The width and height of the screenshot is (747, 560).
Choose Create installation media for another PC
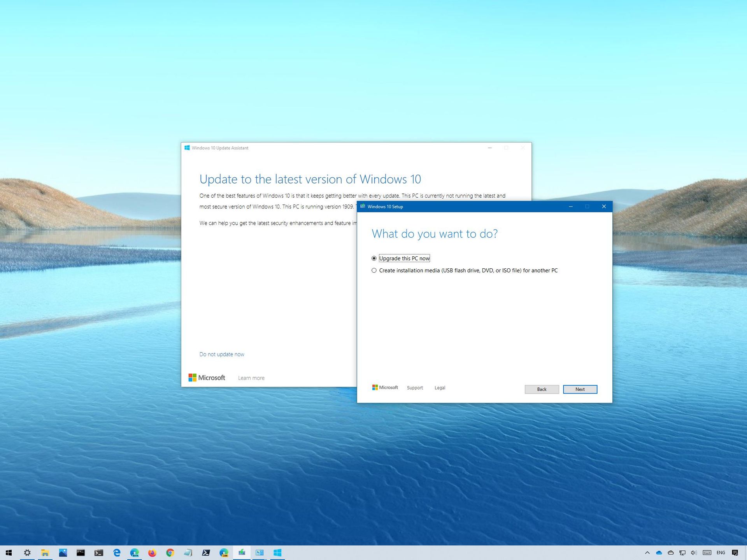pyautogui.click(x=468, y=270)
